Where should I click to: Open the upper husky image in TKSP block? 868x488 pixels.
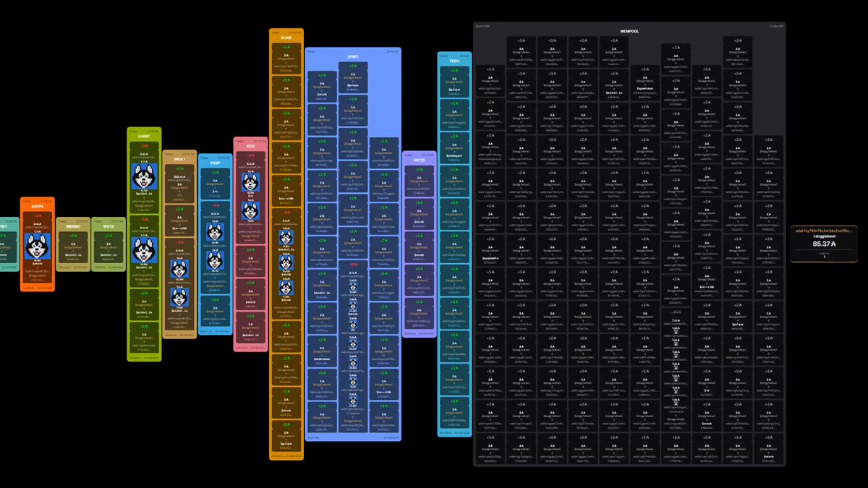[215, 231]
